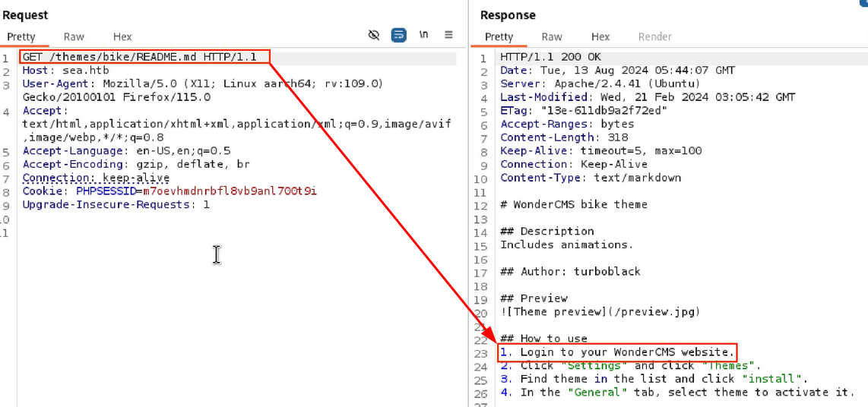The height and width of the screenshot is (407, 868).
Task: Open the Response Hex tab
Action: [600, 36]
